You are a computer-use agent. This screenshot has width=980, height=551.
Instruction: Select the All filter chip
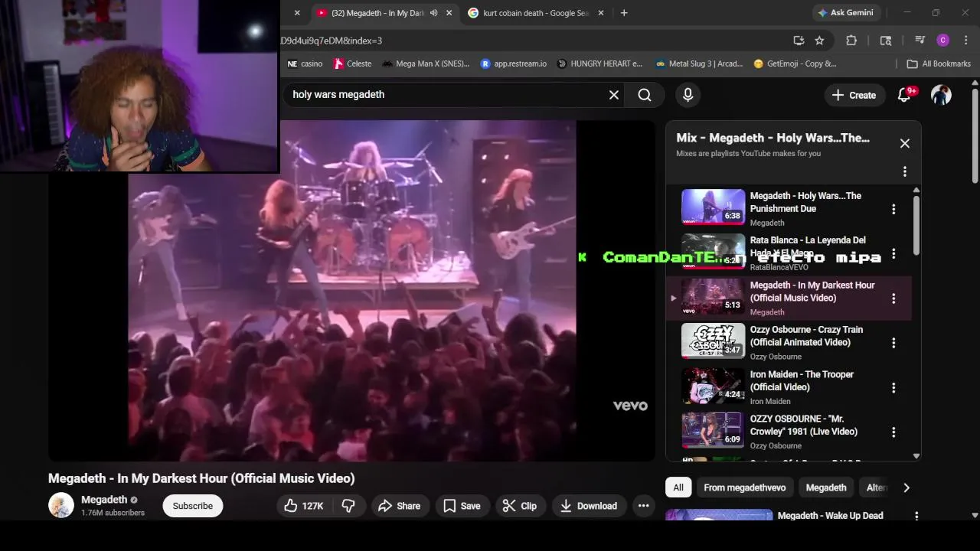[678, 487]
